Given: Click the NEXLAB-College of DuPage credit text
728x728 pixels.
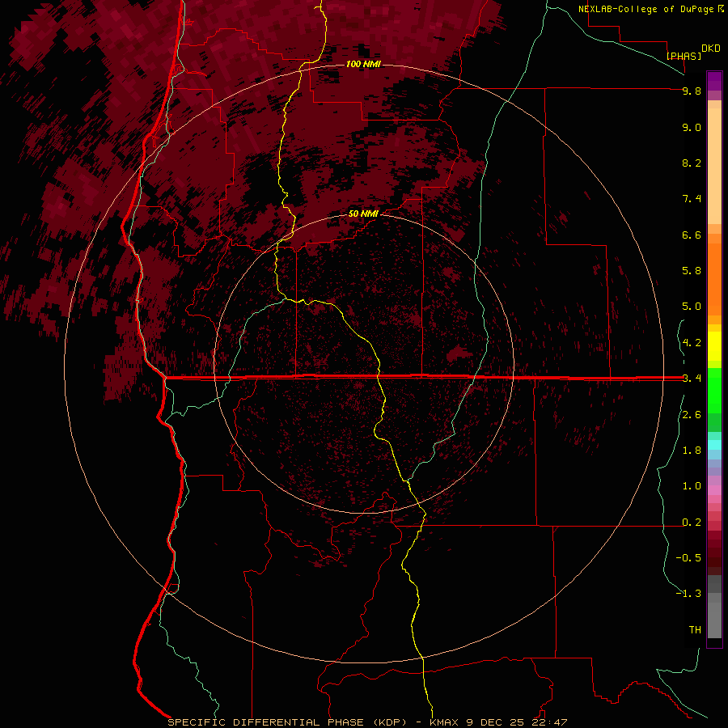Looking at the screenshot, I should click(x=645, y=9).
